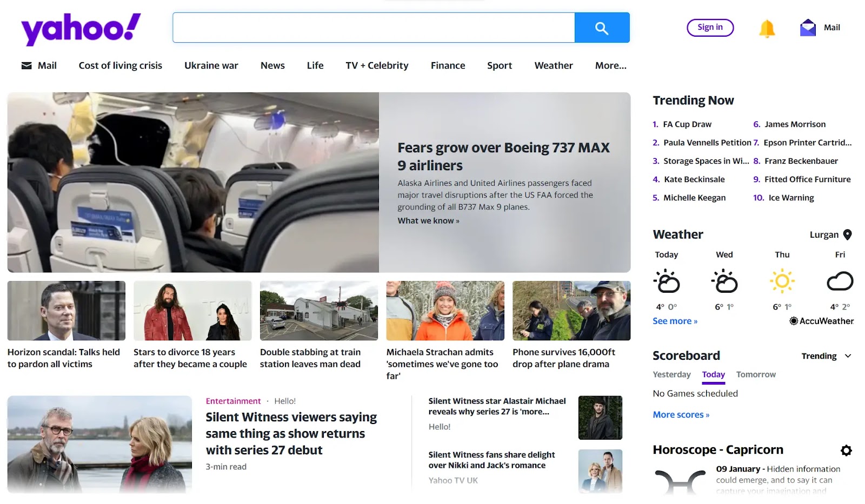Image resolution: width=865 pixels, height=504 pixels.
Task: Click Mail text link in navigation bar
Action: tap(47, 65)
